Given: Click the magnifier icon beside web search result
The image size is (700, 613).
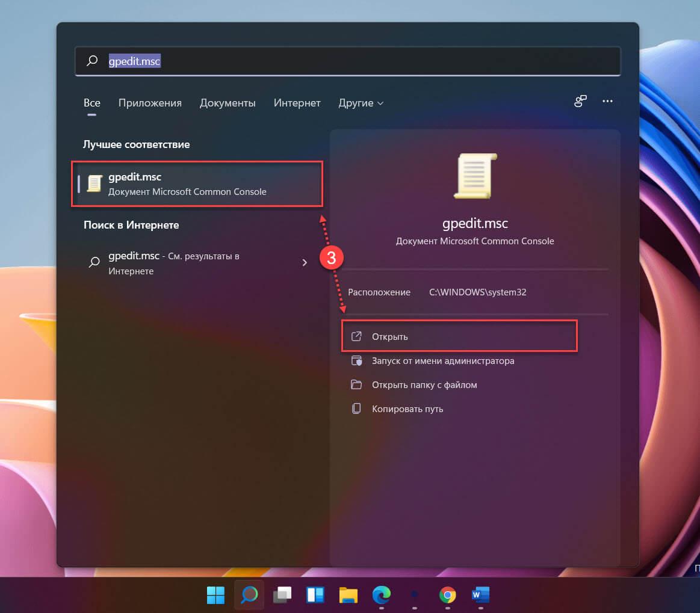Looking at the screenshot, I should 94,262.
